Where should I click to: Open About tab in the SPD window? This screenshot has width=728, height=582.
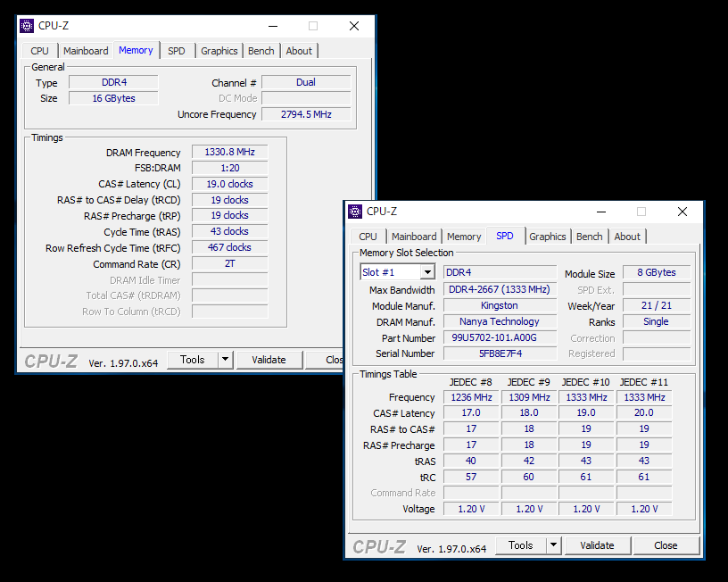pyautogui.click(x=628, y=237)
